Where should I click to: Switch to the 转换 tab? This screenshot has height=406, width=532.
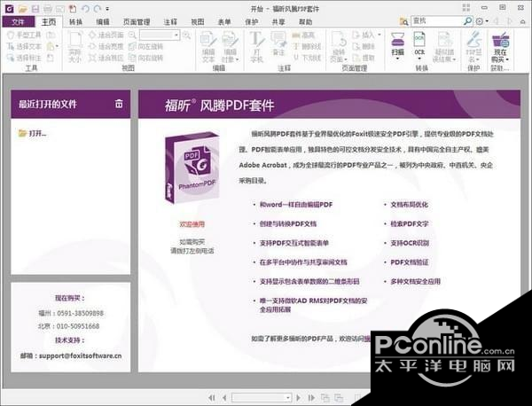coord(75,21)
